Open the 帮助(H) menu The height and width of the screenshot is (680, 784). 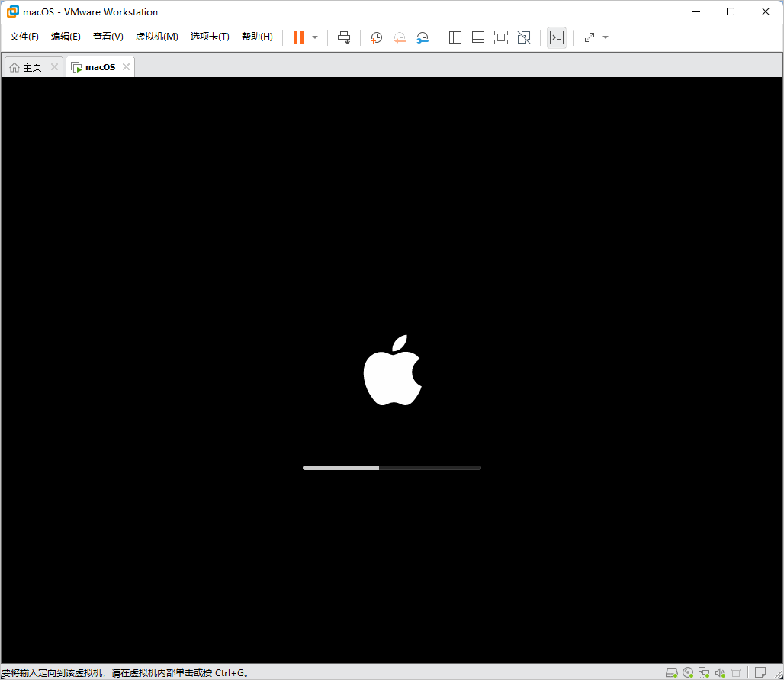point(257,37)
